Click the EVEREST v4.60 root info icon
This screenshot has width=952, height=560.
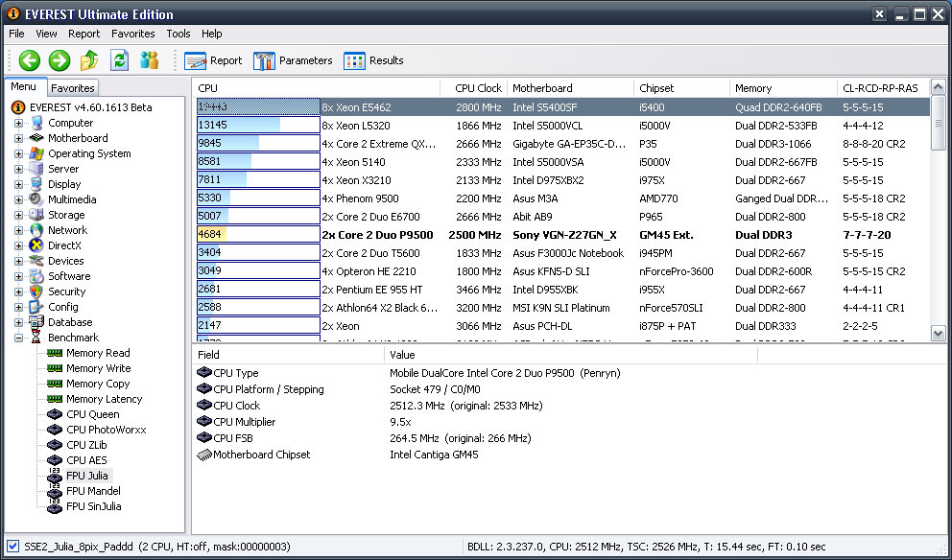click(18, 107)
